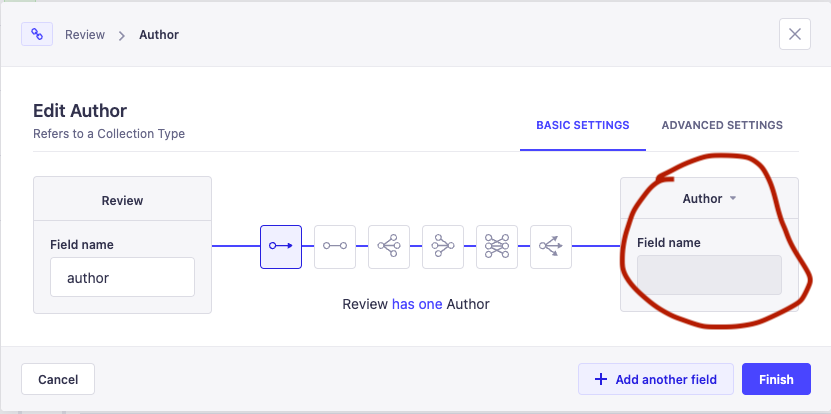831x414 pixels.
Task: Click the Cancel button
Action: [58, 379]
